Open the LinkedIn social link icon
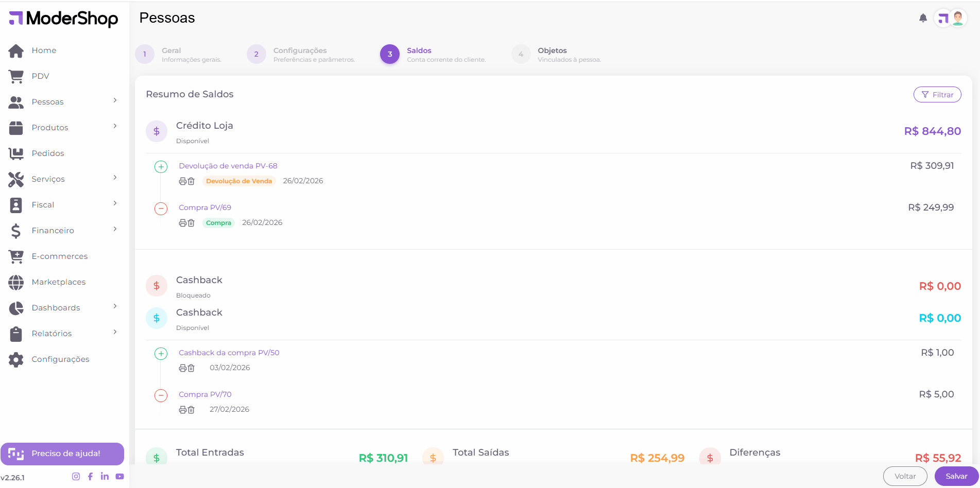 [x=105, y=477]
